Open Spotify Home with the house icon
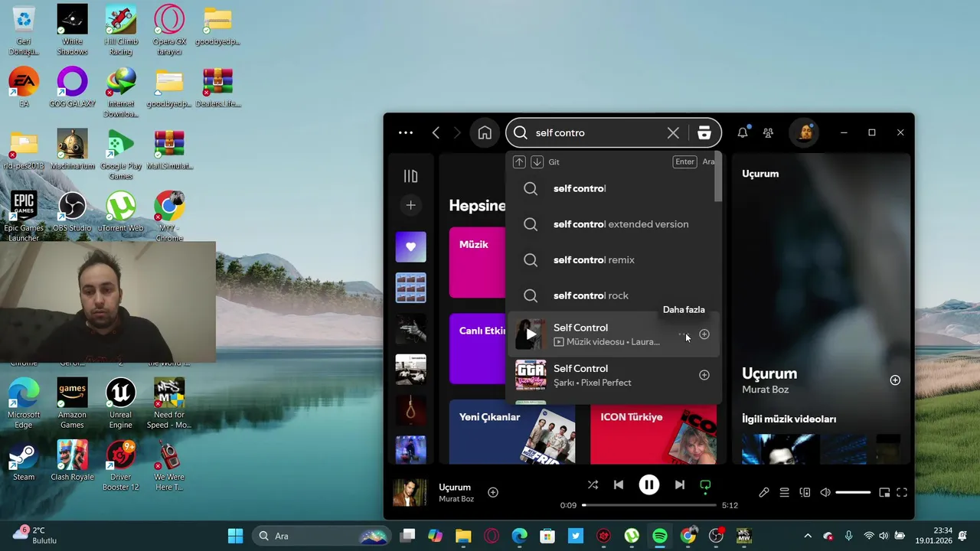 [x=485, y=132]
